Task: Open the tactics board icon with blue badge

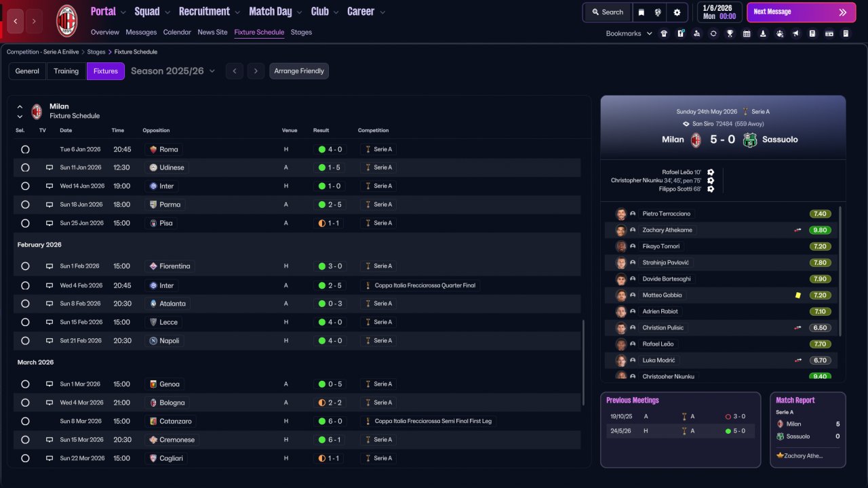Action: pos(681,33)
